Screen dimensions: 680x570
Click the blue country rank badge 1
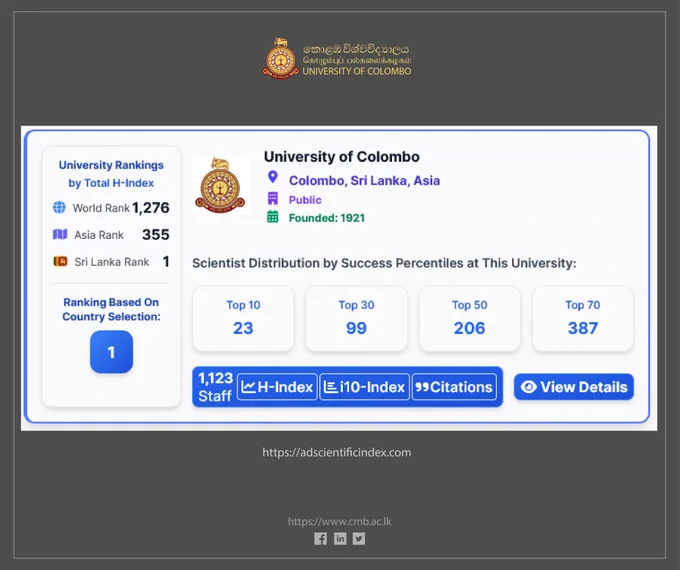(x=111, y=352)
